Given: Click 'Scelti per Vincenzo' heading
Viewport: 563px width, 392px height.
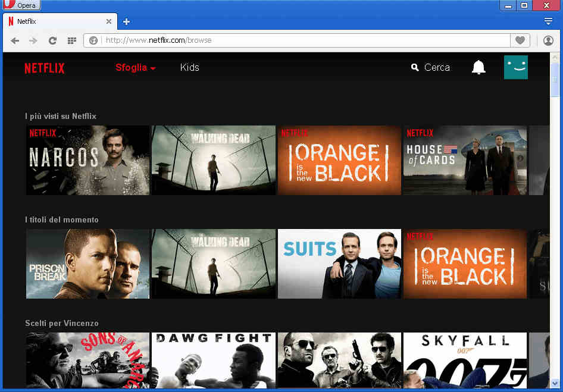Looking at the screenshot, I should tap(62, 323).
